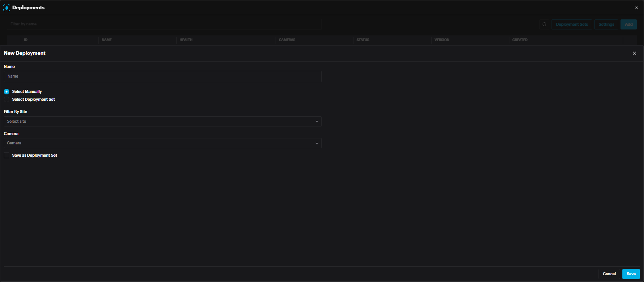Open the Settings button in the toolbar

(x=606, y=24)
